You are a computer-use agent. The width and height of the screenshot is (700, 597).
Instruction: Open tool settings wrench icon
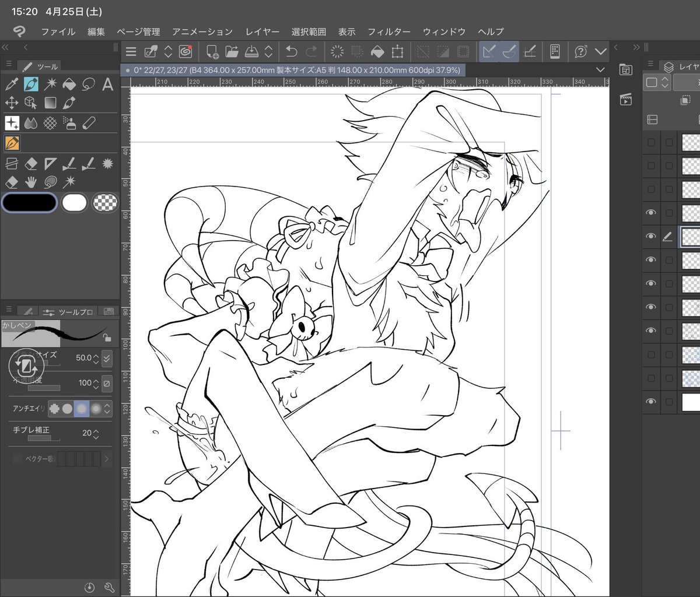pyautogui.click(x=108, y=587)
